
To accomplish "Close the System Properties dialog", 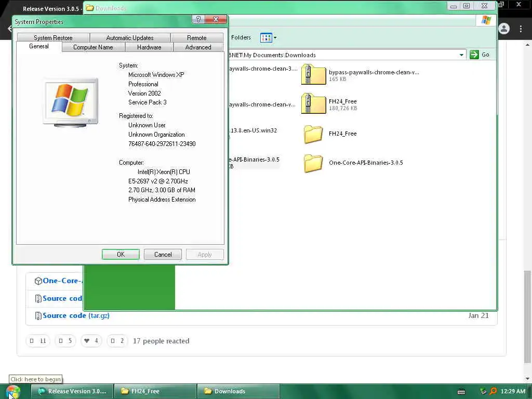I will [x=216, y=19].
